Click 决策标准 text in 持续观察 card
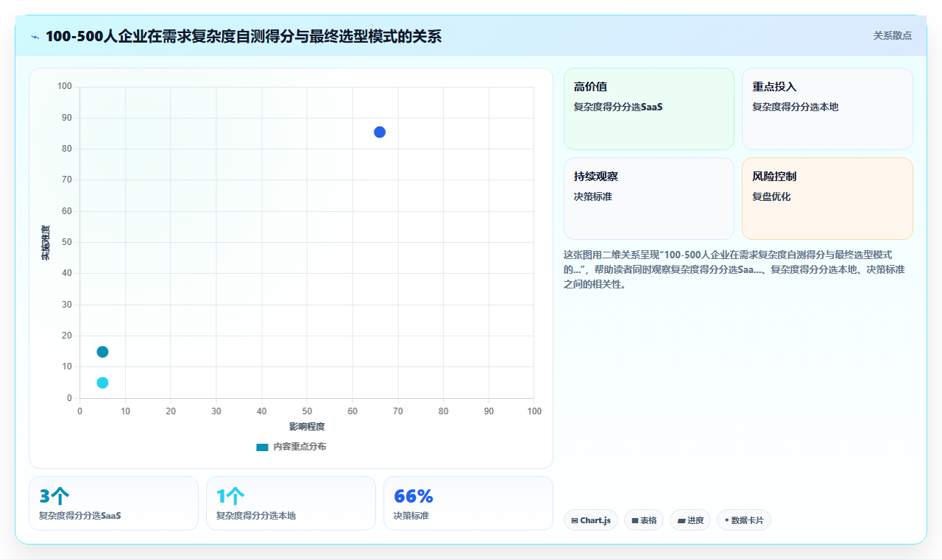The width and height of the screenshot is (942, 560). pyautogui.click(x=593, y=196)
